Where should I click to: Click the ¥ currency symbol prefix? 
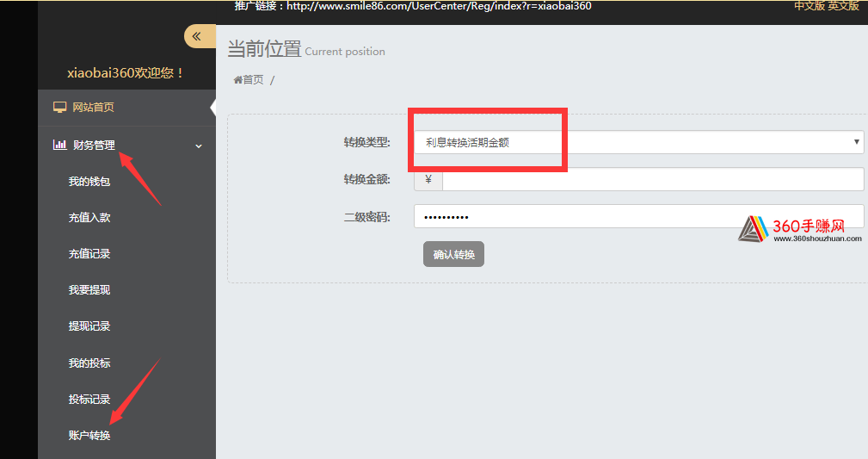428,180
